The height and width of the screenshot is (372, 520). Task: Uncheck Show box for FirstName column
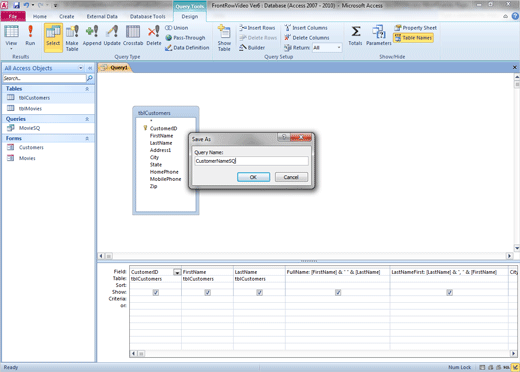pos(207,292)
